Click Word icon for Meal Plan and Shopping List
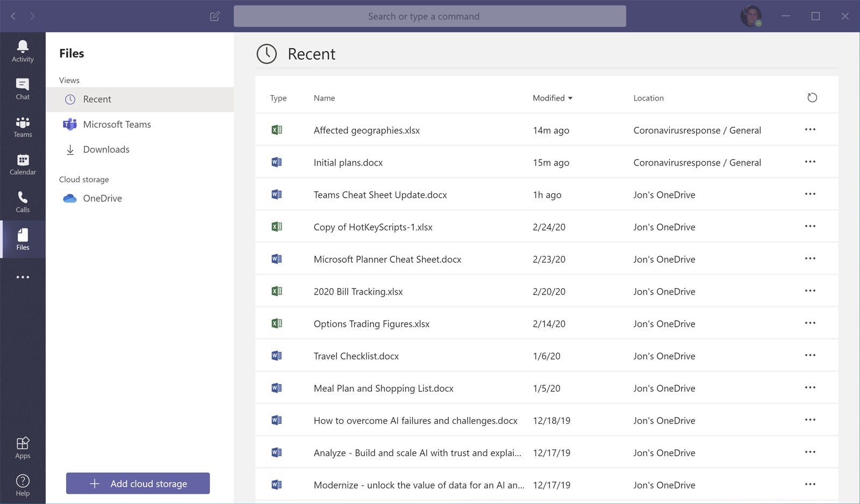The image size is (860, 504). point(277,388)
